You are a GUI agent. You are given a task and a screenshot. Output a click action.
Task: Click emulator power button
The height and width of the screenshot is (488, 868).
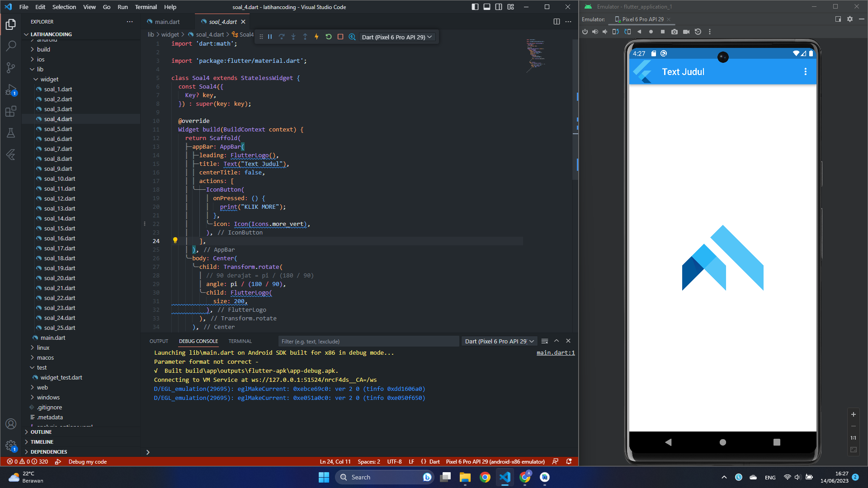[585, 32]
